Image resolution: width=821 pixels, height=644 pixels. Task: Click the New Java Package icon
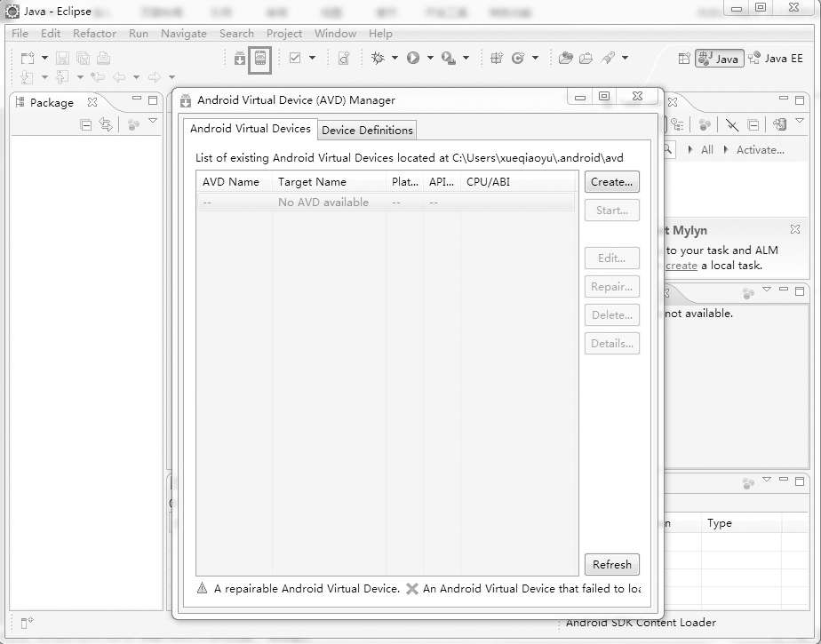point(497,58)
